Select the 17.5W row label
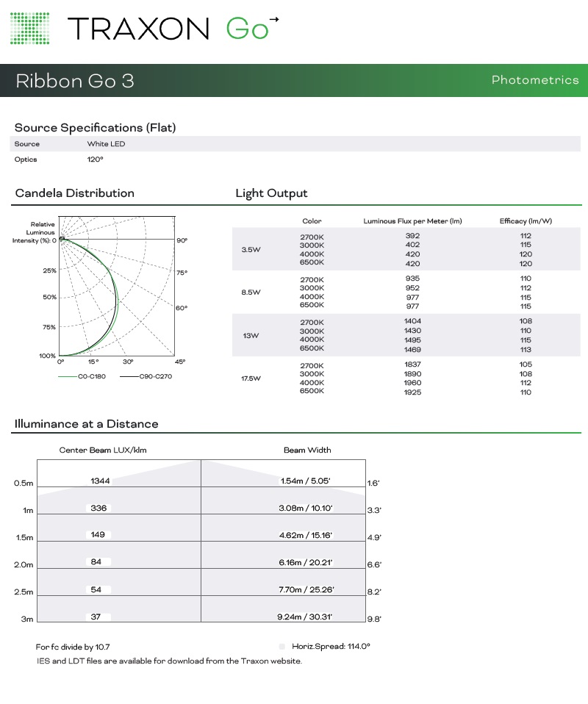Image resolution: width=588 pixels, height=704 pixels. 252,378
